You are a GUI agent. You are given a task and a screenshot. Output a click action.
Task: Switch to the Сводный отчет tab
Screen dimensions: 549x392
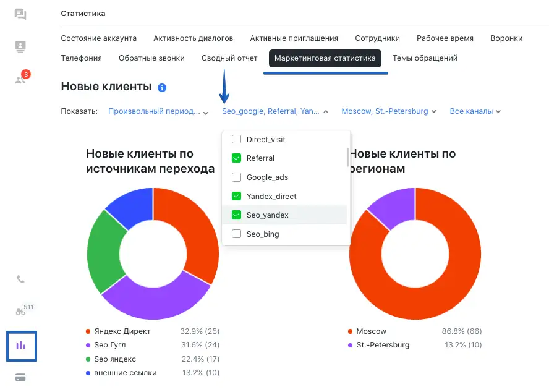tap(229, 58)
